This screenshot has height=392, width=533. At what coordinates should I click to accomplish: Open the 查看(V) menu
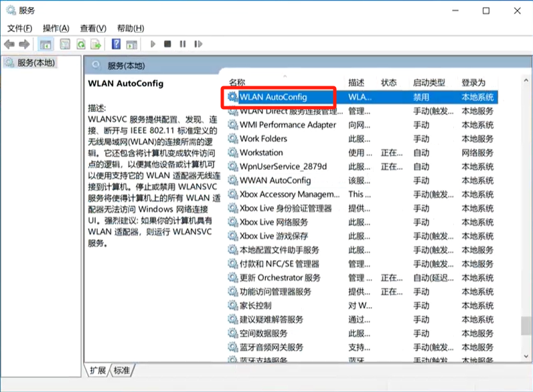pyautogui.click(x=93, y=28)
